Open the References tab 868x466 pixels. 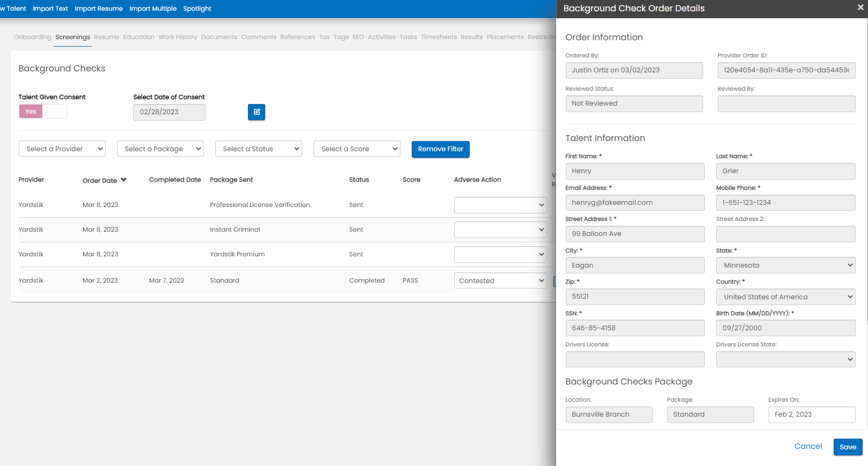[297, 37]
